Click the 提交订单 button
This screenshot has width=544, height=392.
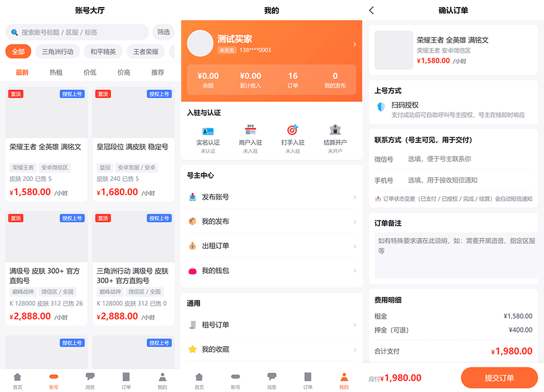[499, 378]
